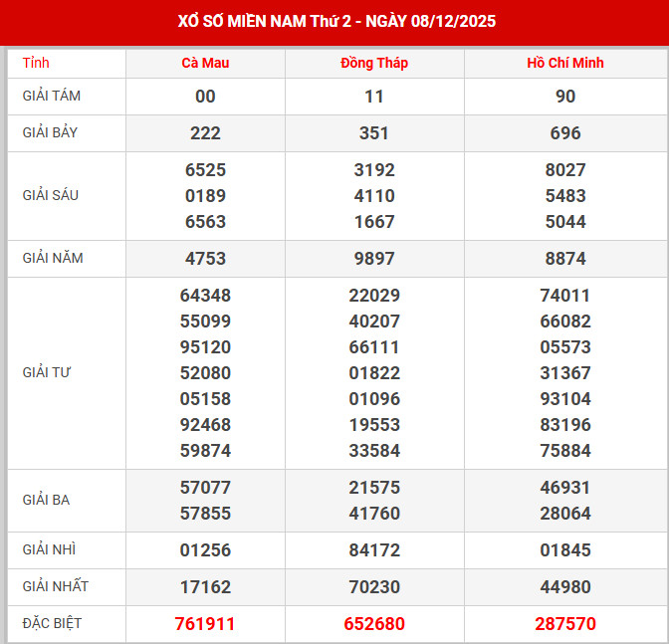This screenshot has width=669, height=644.
Task: Click the GIẢI BA row label
Action: (46, 500)
